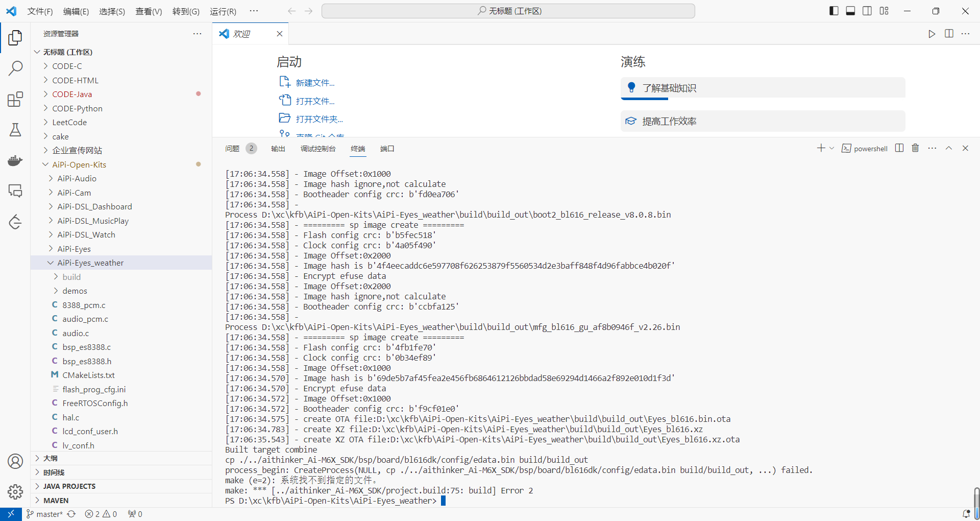Open notifications bell in status bar
980x521 pixels.
(x=966, y=514)
